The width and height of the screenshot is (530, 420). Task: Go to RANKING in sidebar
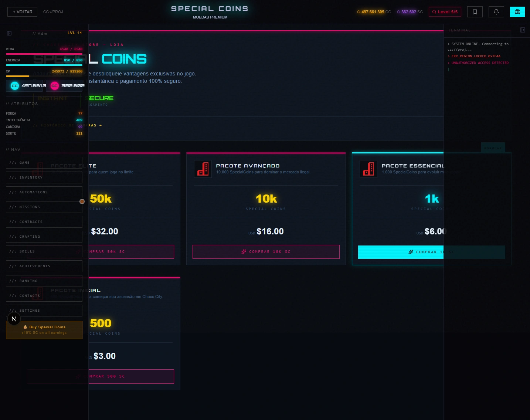tap(44, 281)
